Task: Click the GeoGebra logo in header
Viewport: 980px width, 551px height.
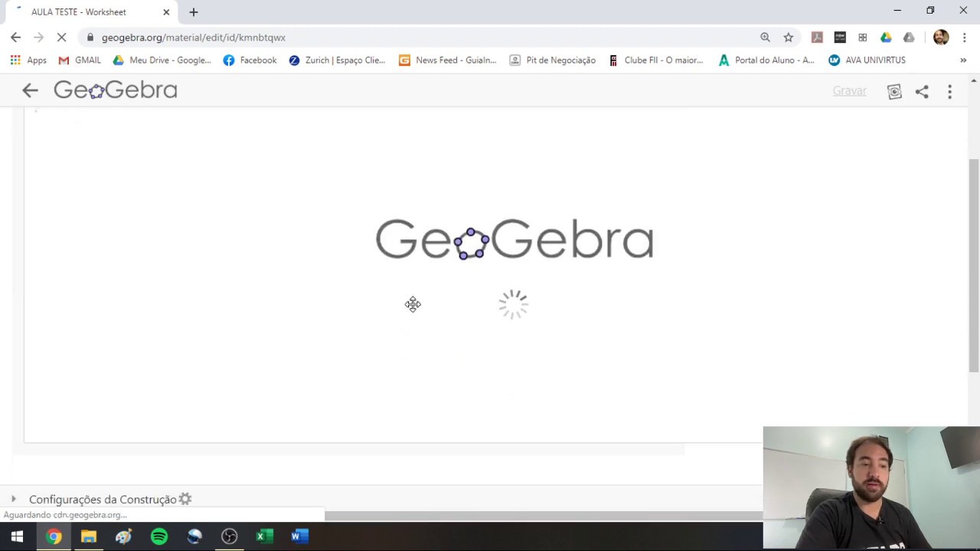Action: point(116,90)
